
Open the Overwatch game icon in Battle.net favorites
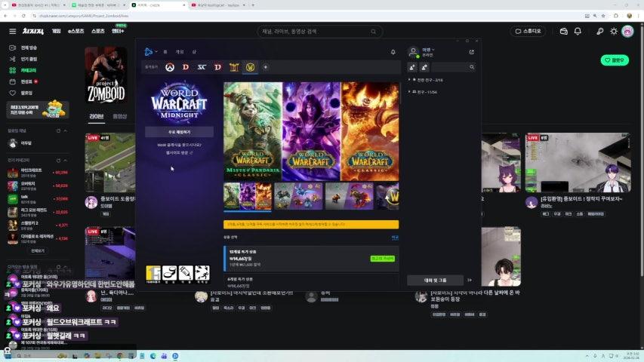click(x=170, y=67)
